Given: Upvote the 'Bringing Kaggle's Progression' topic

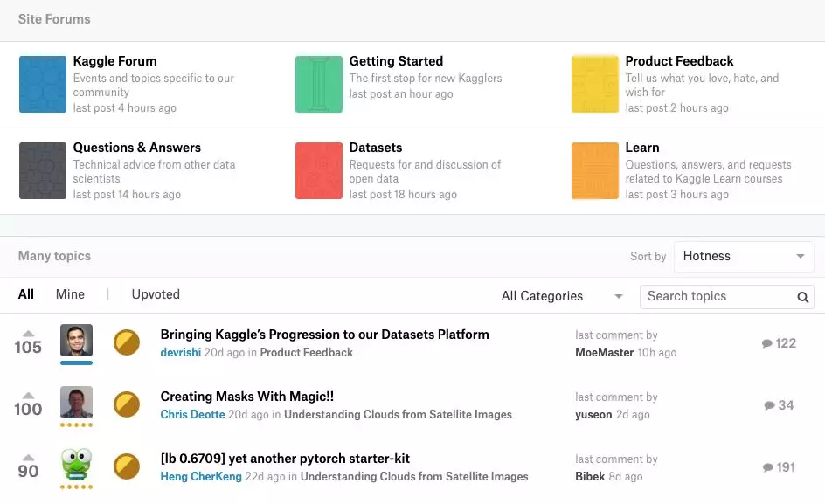Looking at the screenshot, I should (x=29, y=334).
